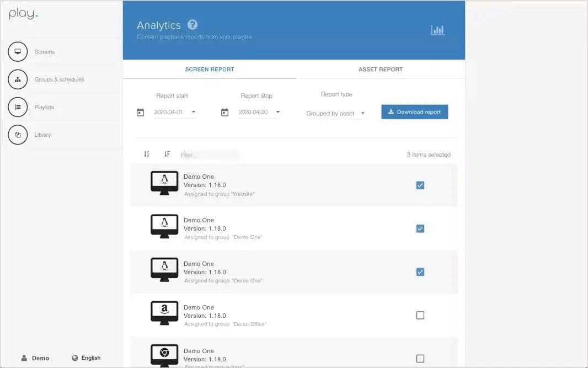This screenshot has width=588, height=368.
Task: Open the Report start date dropdown
Action: 193,112
